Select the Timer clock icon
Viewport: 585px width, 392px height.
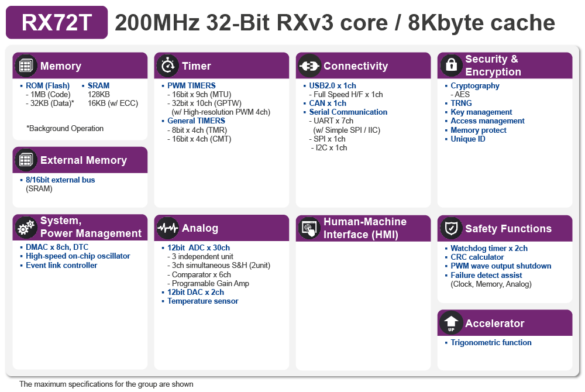[168, 66]
